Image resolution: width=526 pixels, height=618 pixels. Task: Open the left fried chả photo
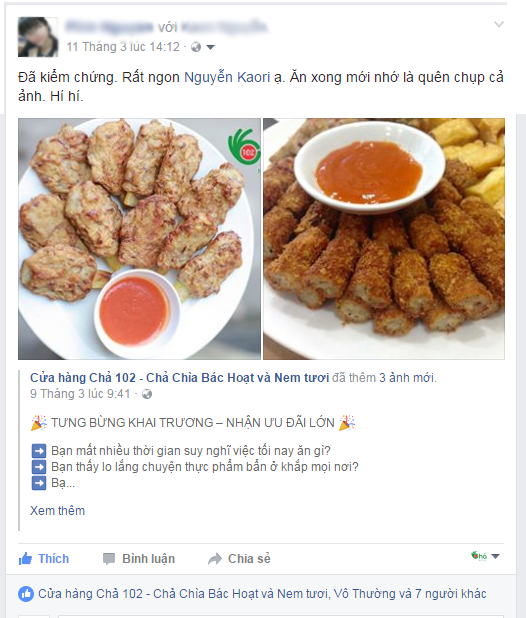[x=139, y=239]
